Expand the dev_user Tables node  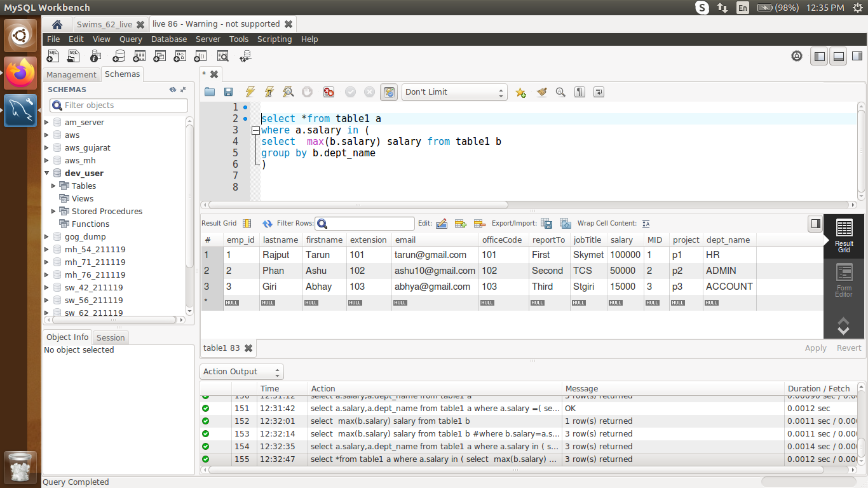click(54, 186)
